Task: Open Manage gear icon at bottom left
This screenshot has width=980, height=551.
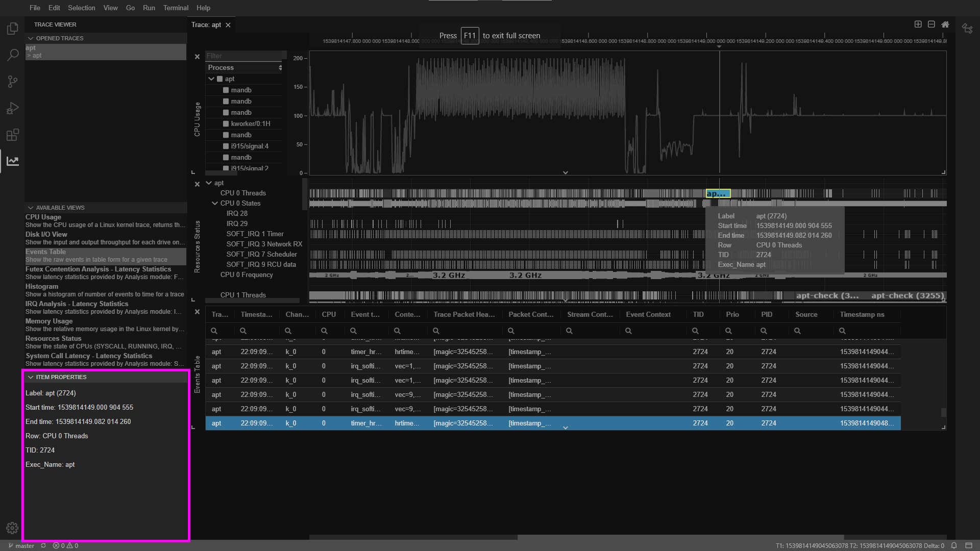Action: tap(12, 528)
